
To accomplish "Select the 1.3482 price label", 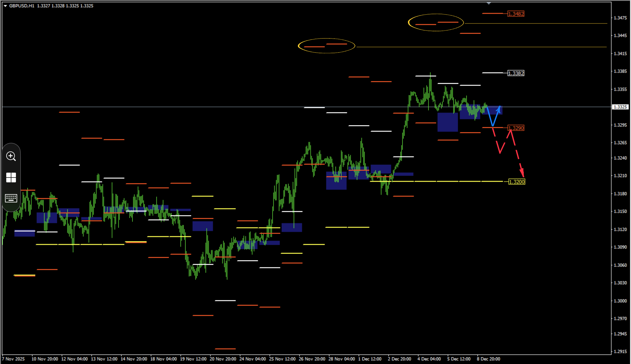I will click(516, 14).
